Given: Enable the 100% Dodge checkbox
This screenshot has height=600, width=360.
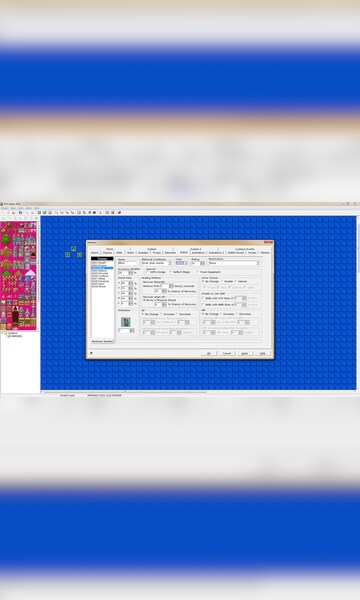Looking at the screenshot, I should point(148,272).
